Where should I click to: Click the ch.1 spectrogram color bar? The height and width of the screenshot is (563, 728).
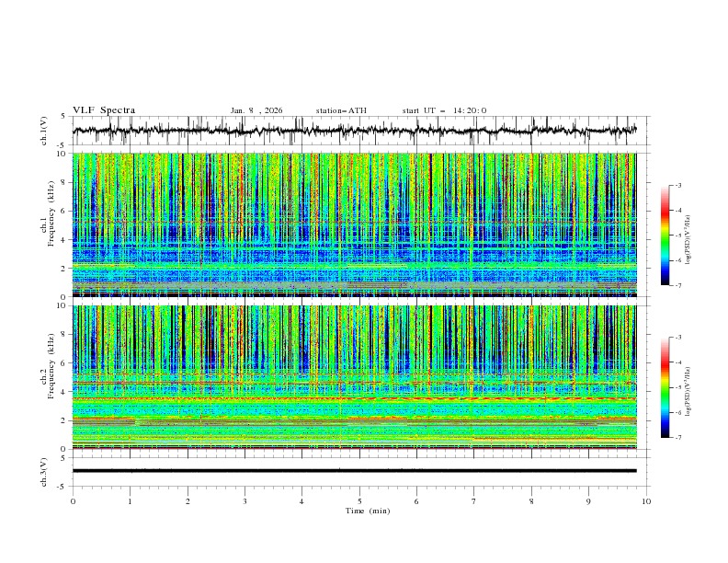665,236
